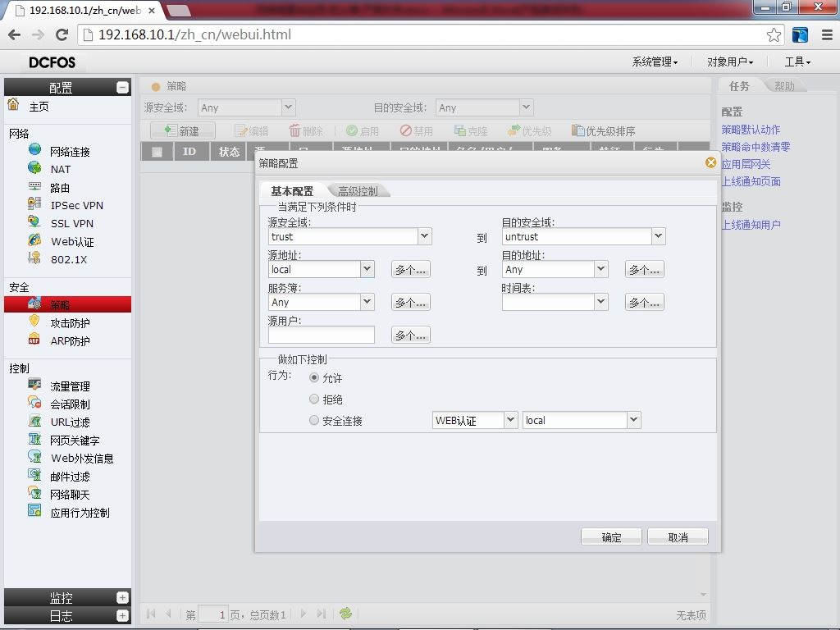
Task: Click the ARP防护 icon
Action: [x=34, y=339]
